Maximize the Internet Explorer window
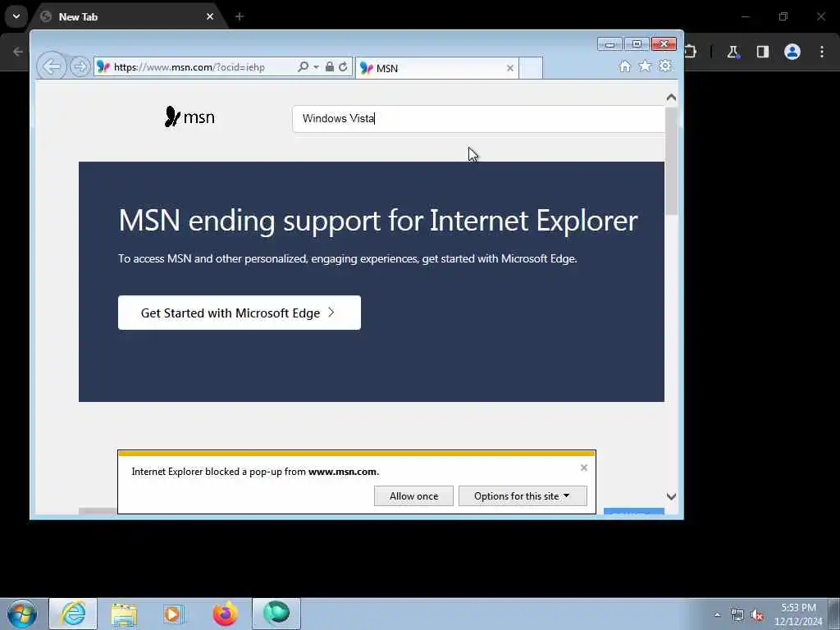The width and height of the screenshot is (840, 630). point(637,44)
